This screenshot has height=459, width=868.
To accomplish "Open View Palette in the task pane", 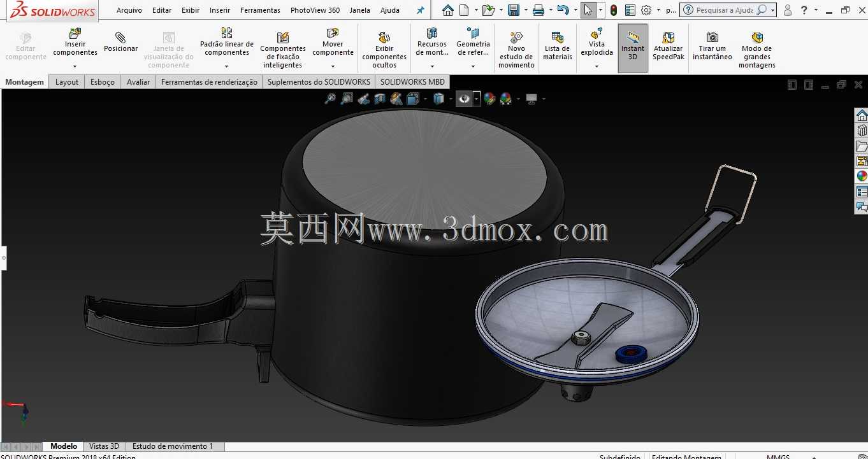I will [x=862, y=161].
